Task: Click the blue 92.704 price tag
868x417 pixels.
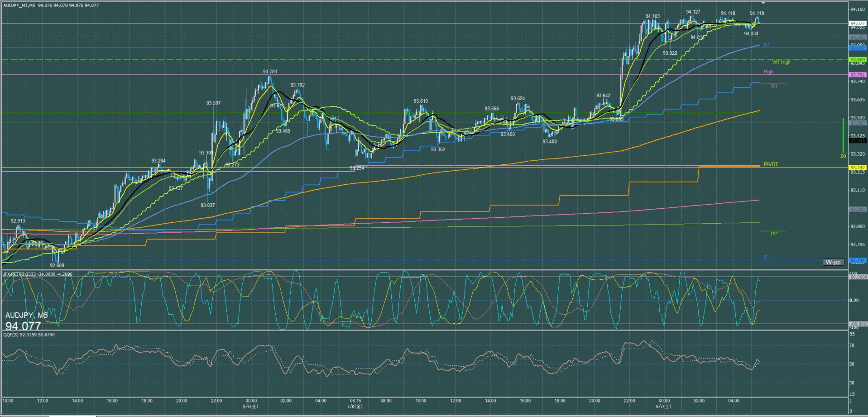Action: click(x=858, y=260)
